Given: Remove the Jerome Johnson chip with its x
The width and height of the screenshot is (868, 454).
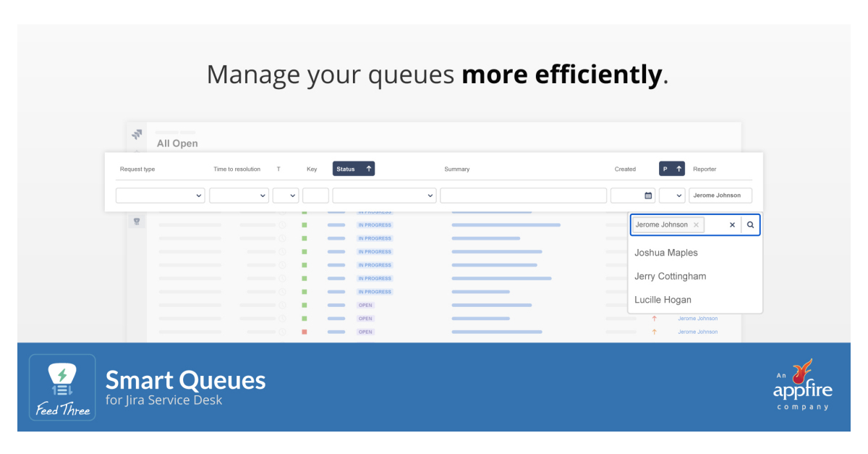Looking at the screenshot, I should 696,225.
